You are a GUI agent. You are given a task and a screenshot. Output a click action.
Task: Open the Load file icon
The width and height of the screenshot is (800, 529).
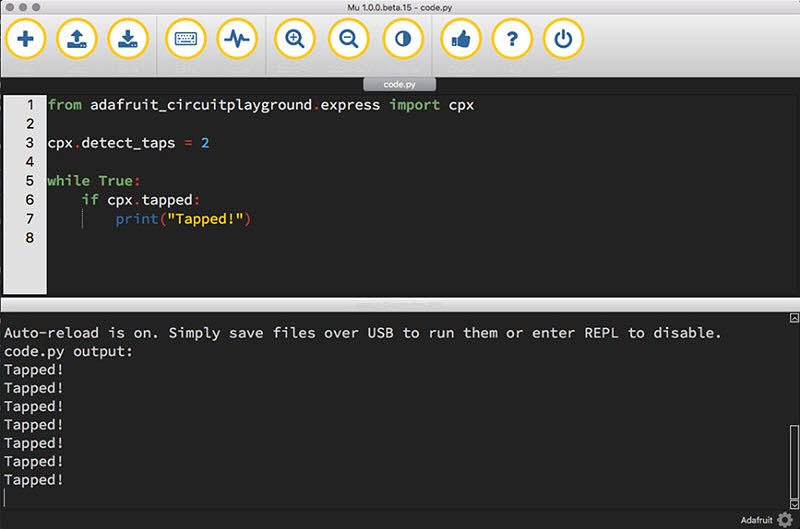click(x=76, y=40)
